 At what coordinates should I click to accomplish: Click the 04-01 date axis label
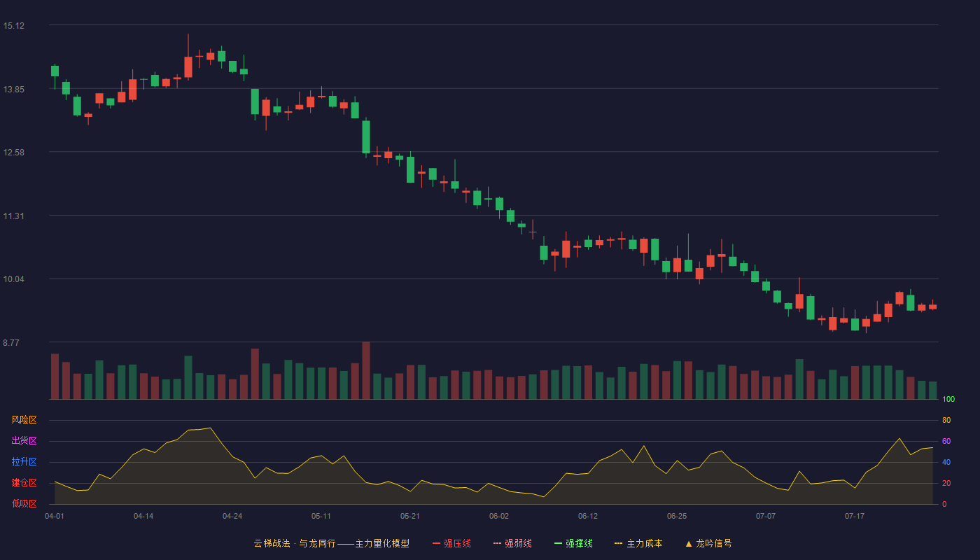click(55, 516)
